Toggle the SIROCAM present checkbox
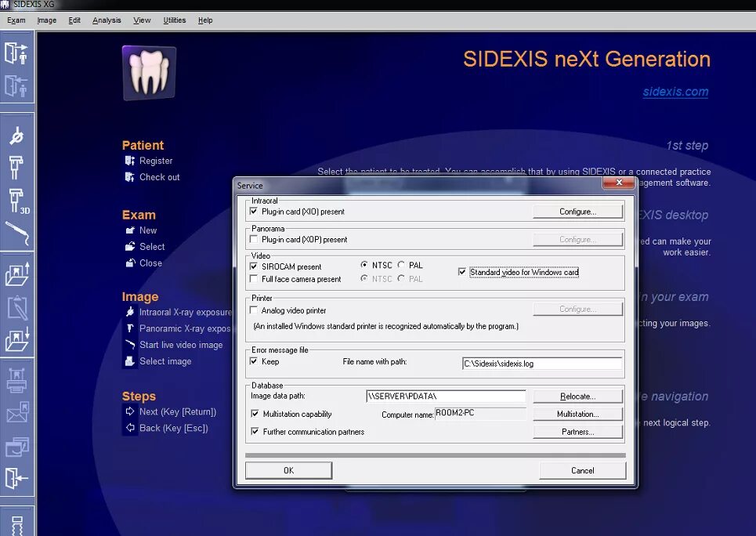The width and height of the screenshot is (756, 536). [x=254, y=266]
